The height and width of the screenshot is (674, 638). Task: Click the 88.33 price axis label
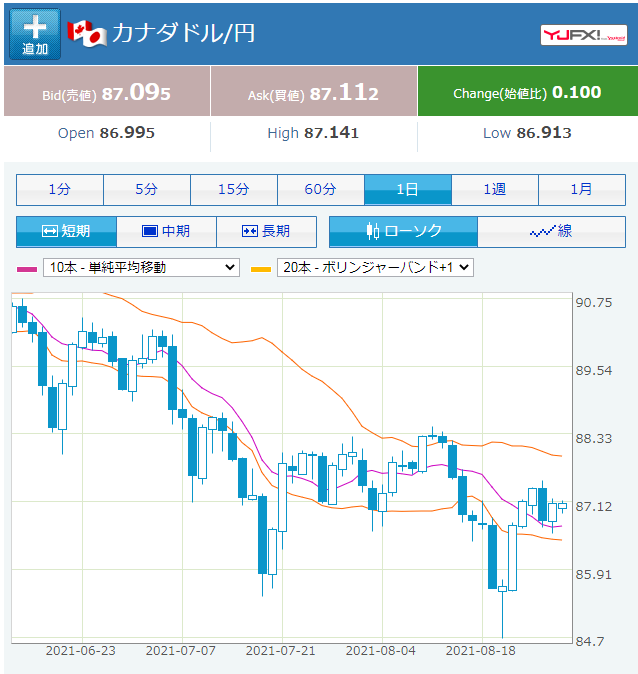tap(594, 438)
